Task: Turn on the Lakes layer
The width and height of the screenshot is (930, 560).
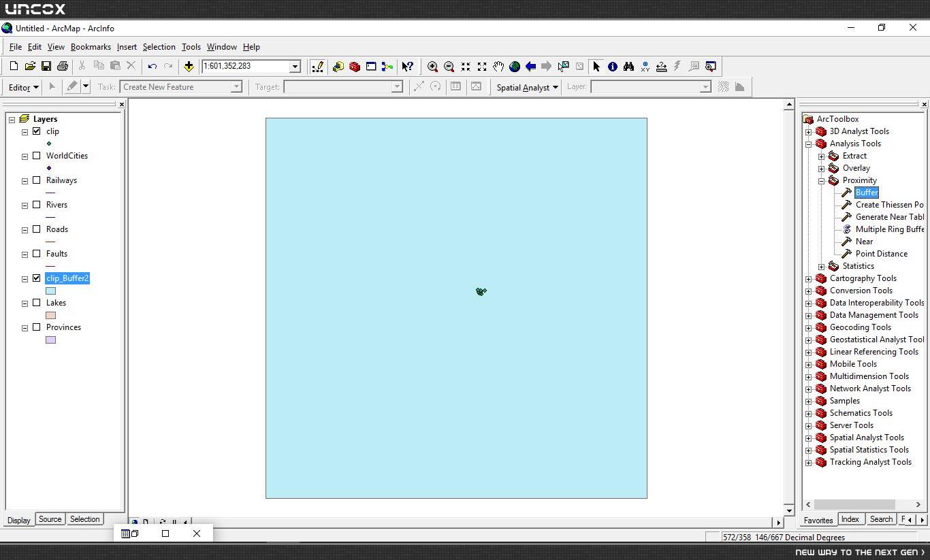Action: [x=37, y=303]
